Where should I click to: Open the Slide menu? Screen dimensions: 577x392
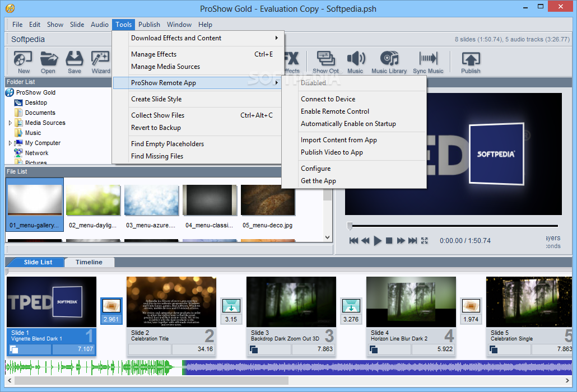coord(77,25)
